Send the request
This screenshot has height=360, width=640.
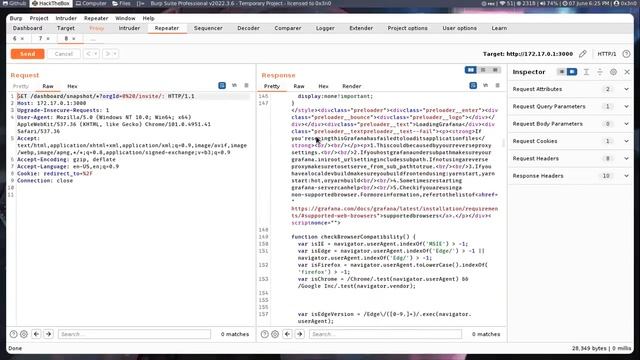tap(27, 54)
